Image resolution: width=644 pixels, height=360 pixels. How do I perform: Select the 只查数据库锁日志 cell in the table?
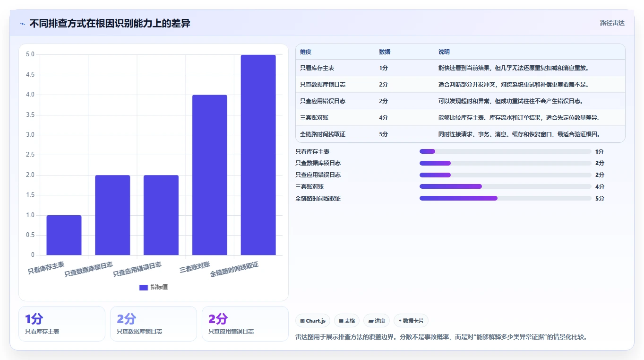pyautogui.click(x=323, y=85)
